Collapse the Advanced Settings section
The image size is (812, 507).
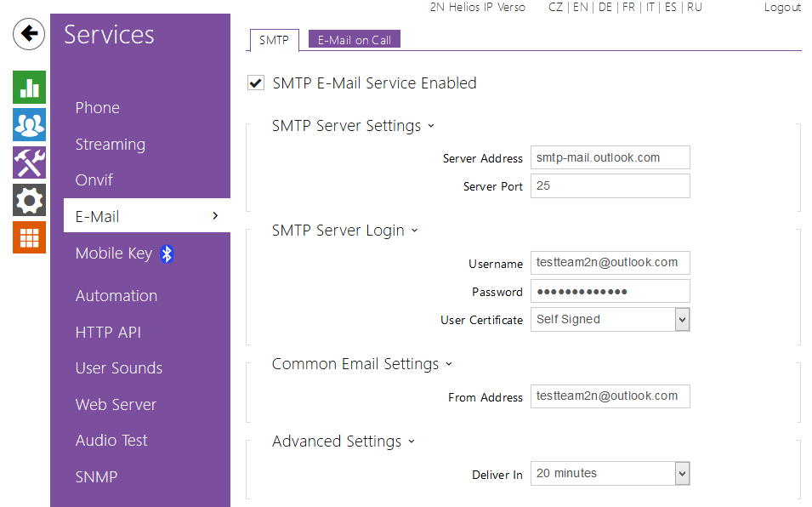[412, 441]
